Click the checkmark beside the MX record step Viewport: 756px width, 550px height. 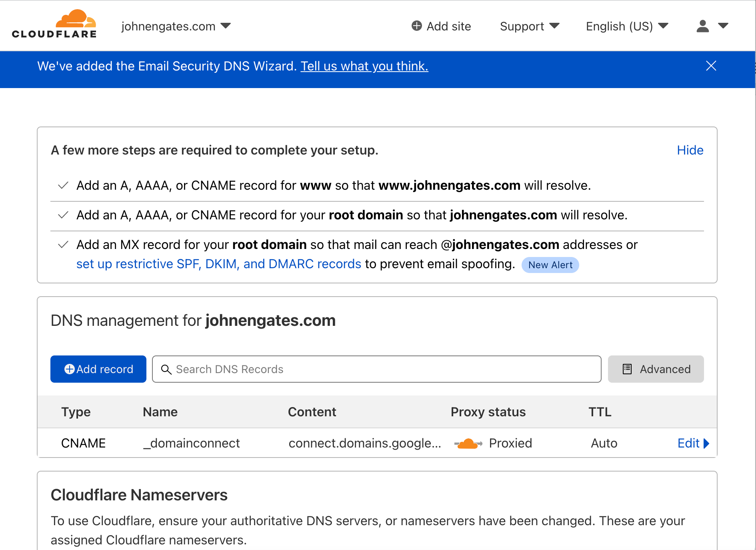[x=63, y=245]
